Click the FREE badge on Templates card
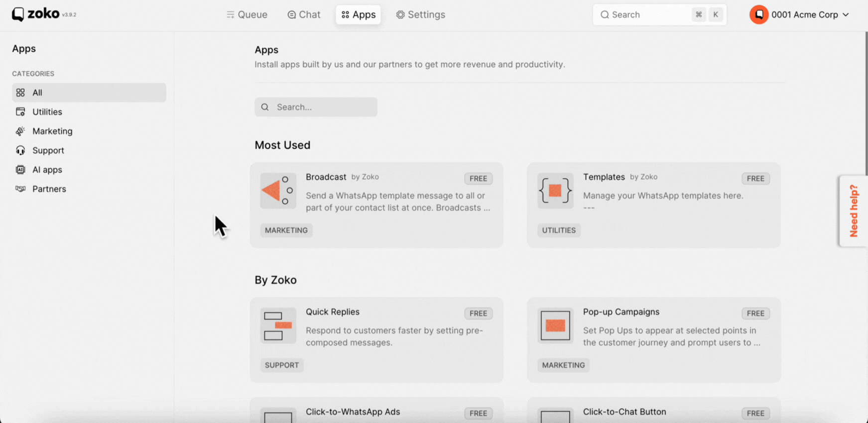Viewport: 868px width, 423px height. [756, 179]
